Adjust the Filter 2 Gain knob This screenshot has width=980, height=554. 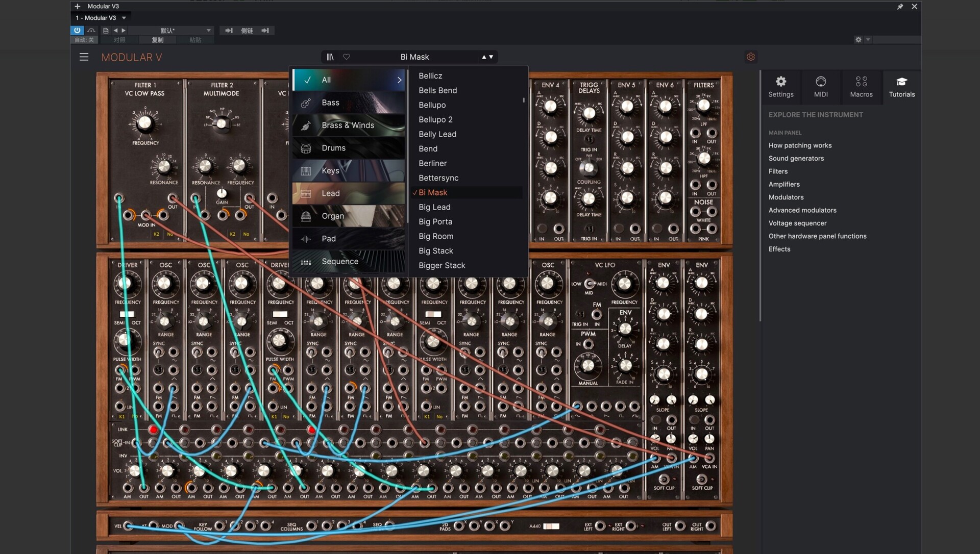[222, 193]
